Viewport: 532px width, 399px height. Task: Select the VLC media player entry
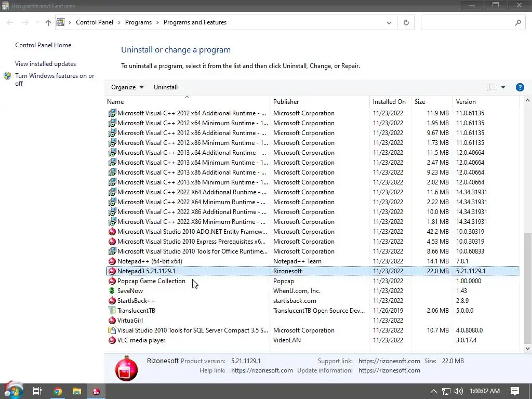pyautogui.click(x=141, y=340)
